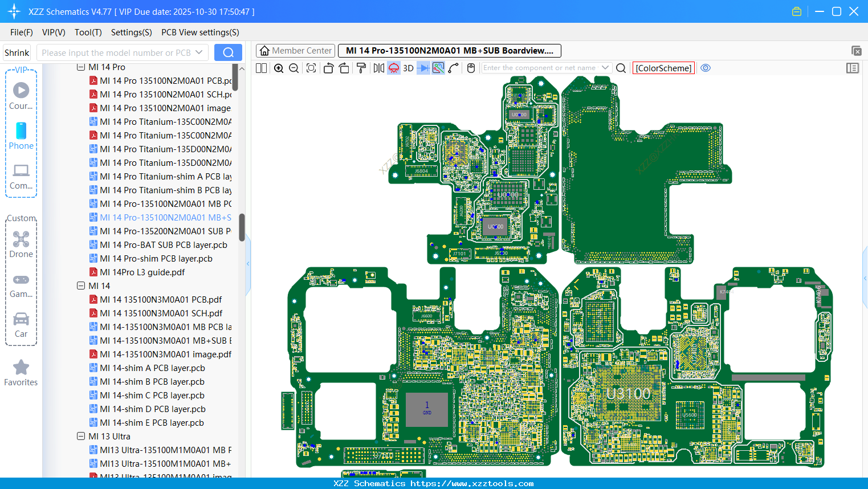
Task: Toggle the net tracing highlight mode
Action: (x=438, y=68)
